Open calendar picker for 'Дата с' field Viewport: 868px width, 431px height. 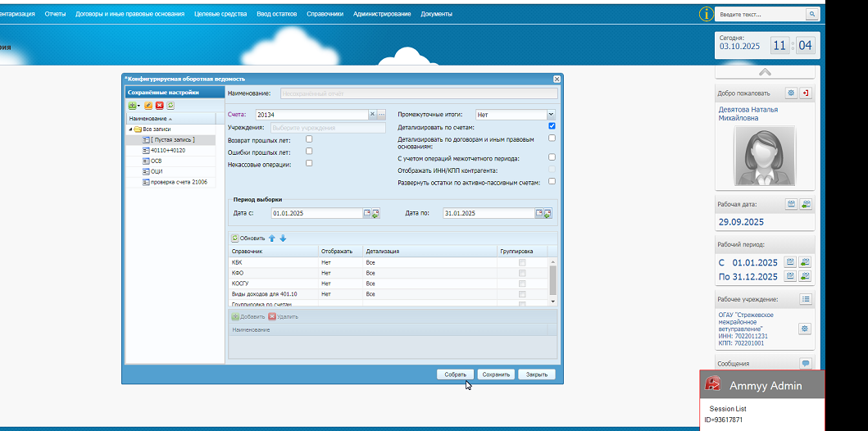point(367,213)
